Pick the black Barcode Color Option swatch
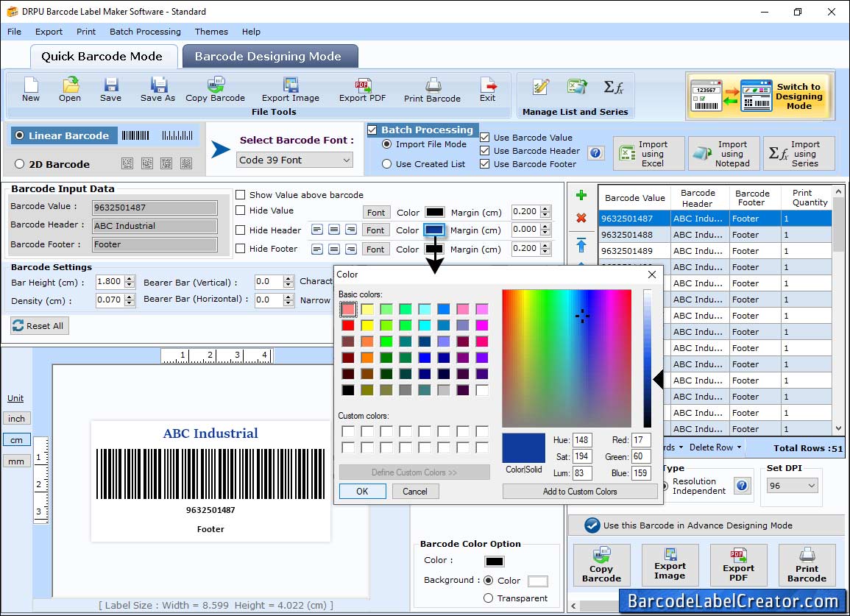850x616 pixels. (495, 562)
